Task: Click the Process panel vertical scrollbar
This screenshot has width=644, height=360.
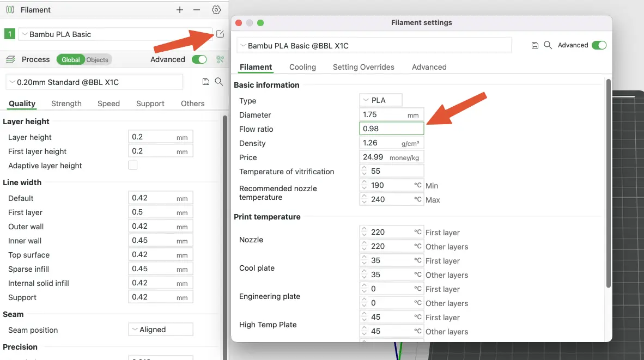Action: 225,237
